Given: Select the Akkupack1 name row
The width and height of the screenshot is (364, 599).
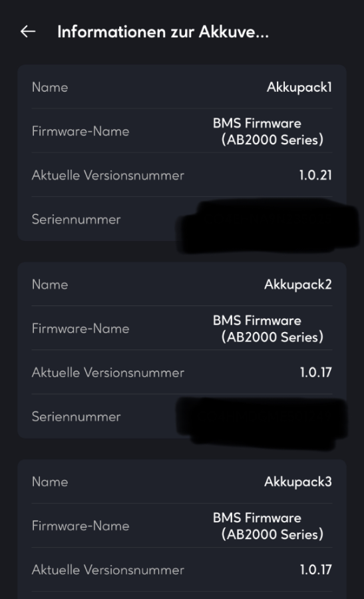Looking at the screenshot, I should coord(182,87).
